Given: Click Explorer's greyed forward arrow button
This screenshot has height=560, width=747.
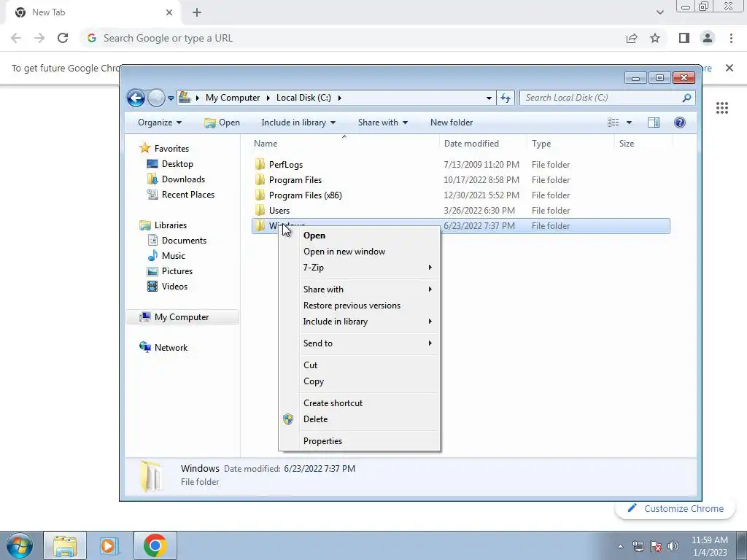Looking at the screenshot, I should 156,98.
